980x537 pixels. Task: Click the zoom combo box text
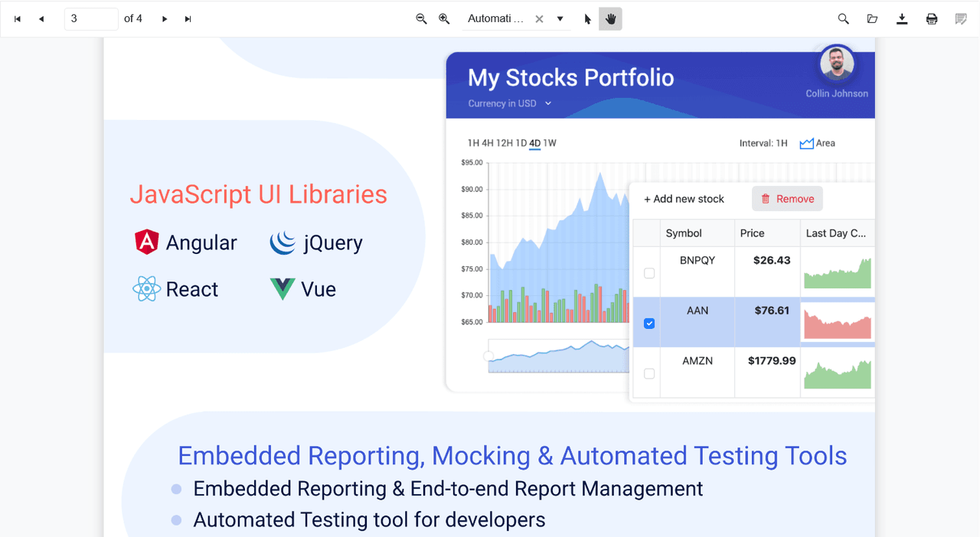pyautogui.click(x=496, y=19)
